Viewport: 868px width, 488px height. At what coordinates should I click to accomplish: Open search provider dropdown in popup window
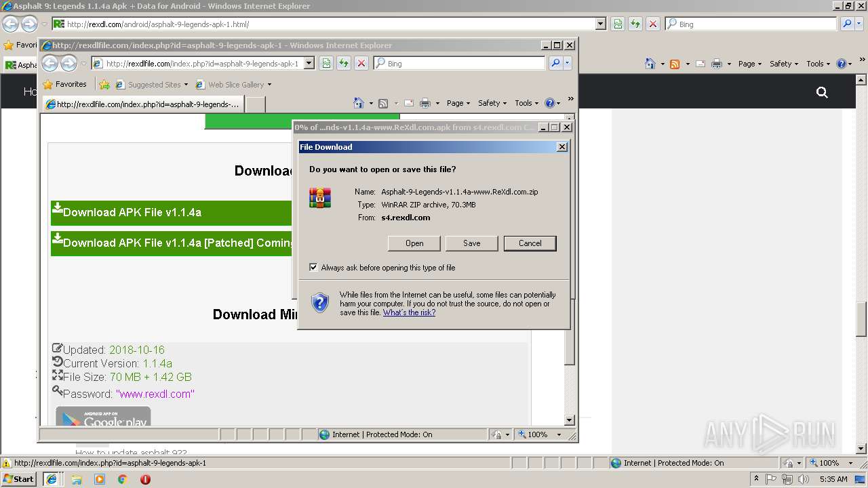coord(568,63)
